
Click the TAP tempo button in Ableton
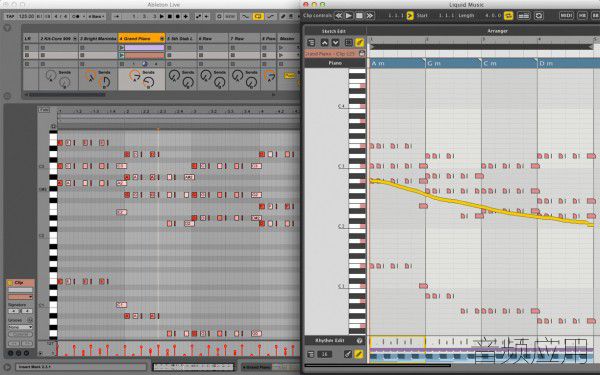(10, 16)
